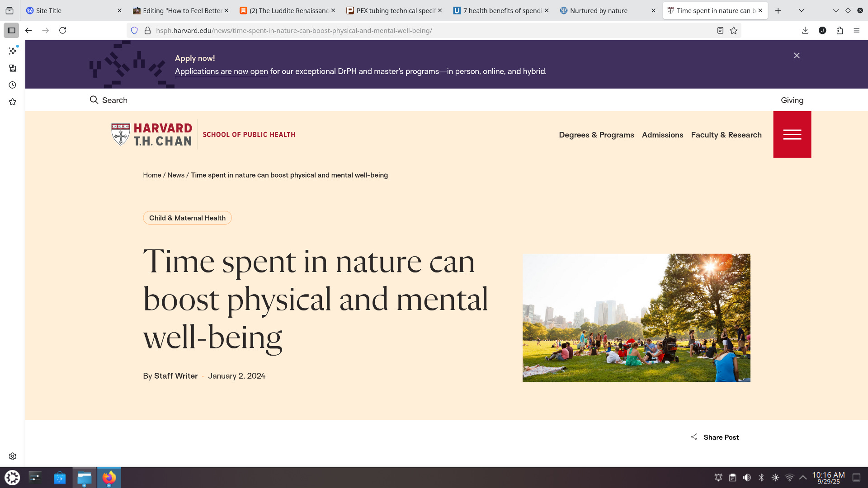Open volume control in system tray
Viewport: 868px width, 488px height.
tap(747, 478)
